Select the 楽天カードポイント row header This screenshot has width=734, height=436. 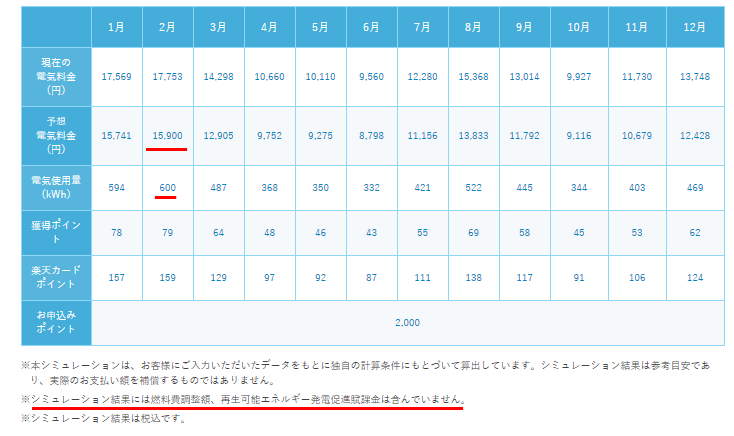click(56, 278)
